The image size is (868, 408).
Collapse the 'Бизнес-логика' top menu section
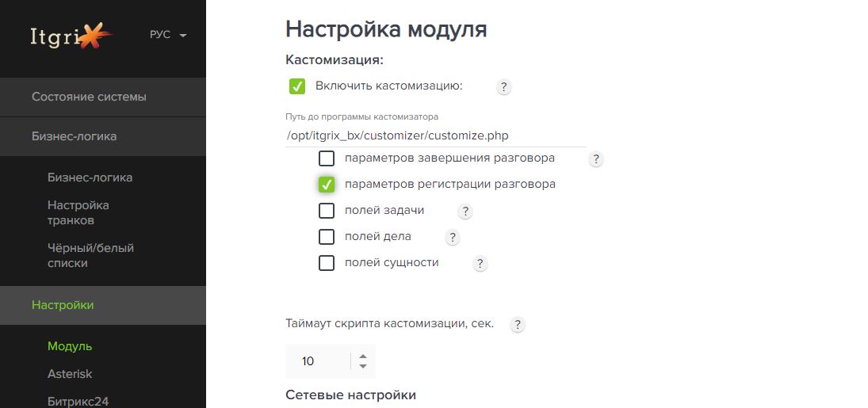[103, 136]
